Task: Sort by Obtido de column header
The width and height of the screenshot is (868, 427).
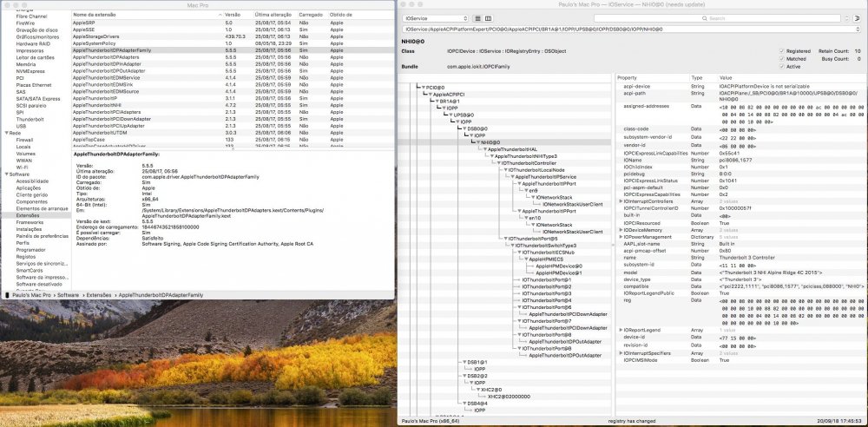Action: pyautogui.click(x=360, y=15)
